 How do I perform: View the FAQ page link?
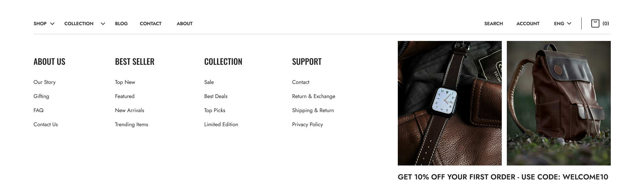[39, 110]
